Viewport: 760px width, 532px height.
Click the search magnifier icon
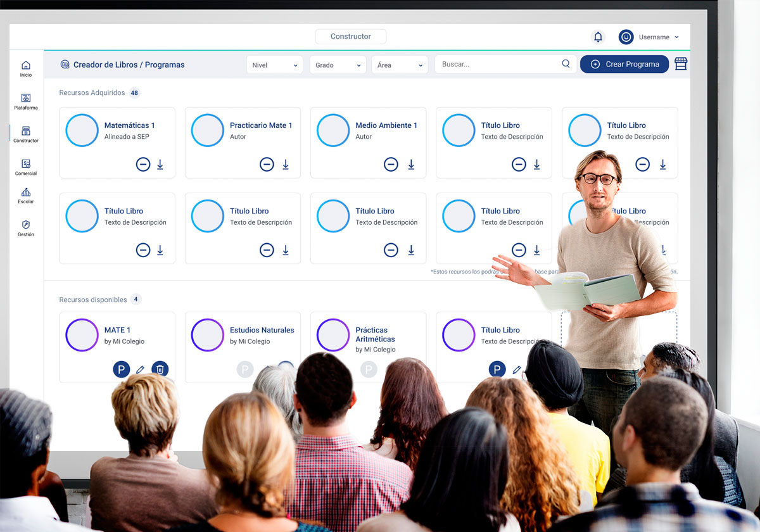click(566, 64)
